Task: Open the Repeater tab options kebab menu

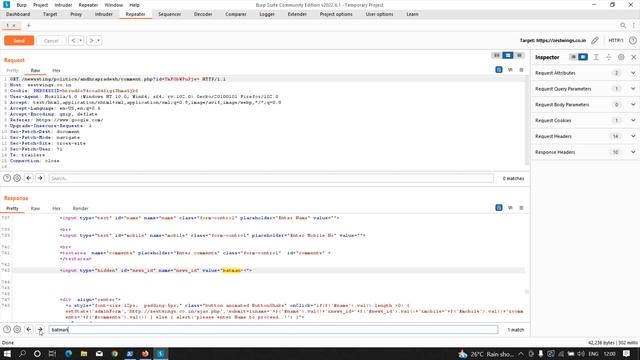Action: coord(633,25)
